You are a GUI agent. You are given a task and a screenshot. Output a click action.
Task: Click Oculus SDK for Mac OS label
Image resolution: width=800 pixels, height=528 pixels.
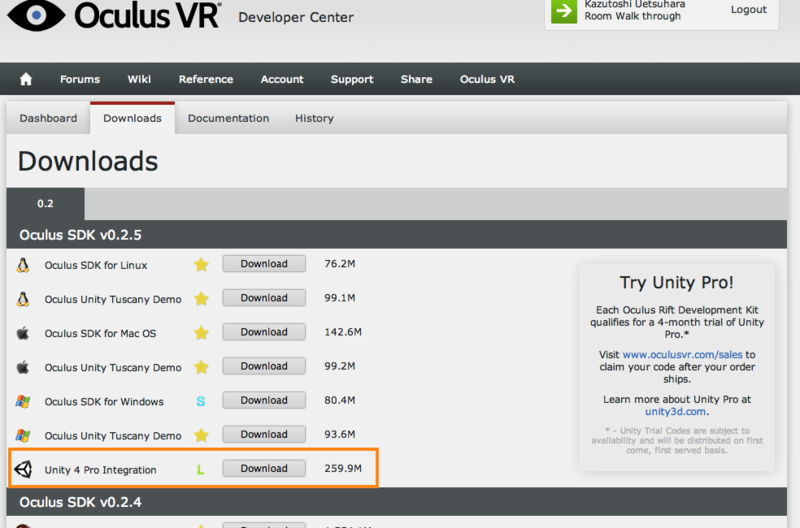(101, 334)
